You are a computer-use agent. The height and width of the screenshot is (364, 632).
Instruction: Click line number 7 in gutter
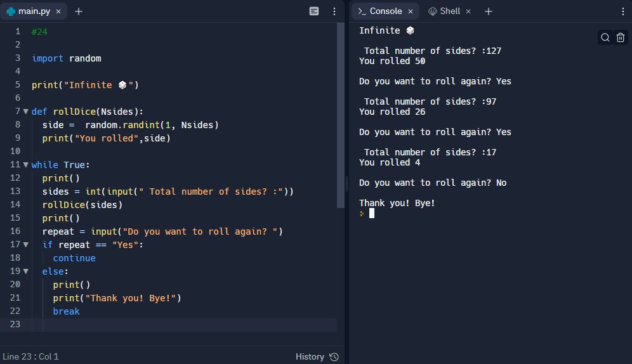tap(18, 112)
